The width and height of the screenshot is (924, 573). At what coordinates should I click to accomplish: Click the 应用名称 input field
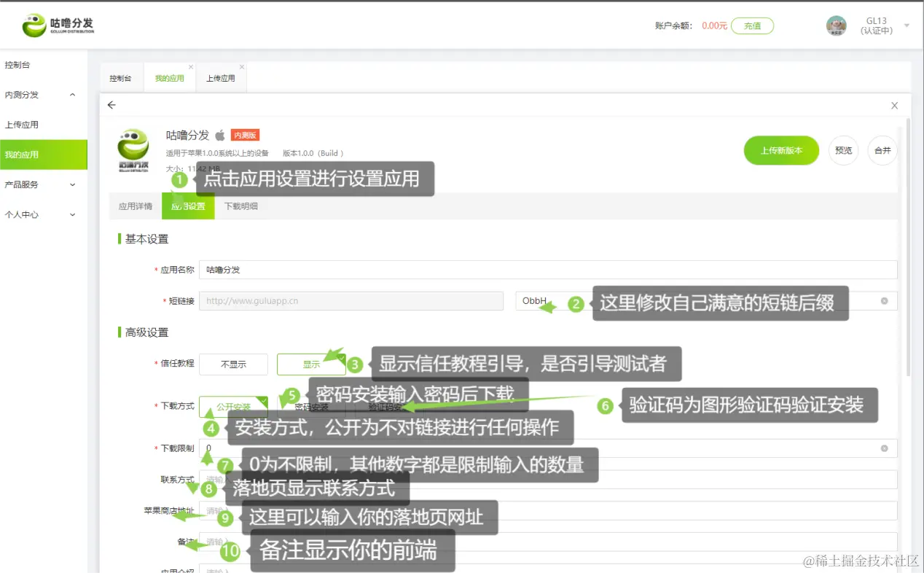click(x=437, y=269)
